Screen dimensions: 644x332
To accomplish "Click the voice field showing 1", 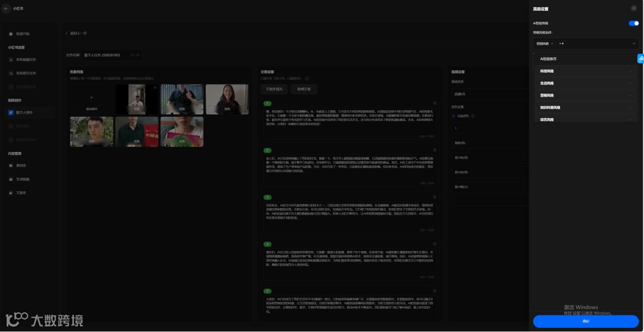I will 490,129.
